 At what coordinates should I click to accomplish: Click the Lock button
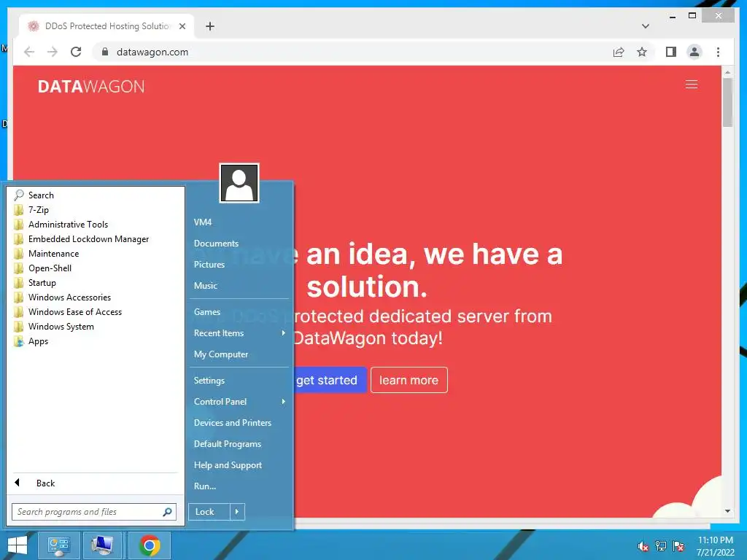tap(209, 512)
